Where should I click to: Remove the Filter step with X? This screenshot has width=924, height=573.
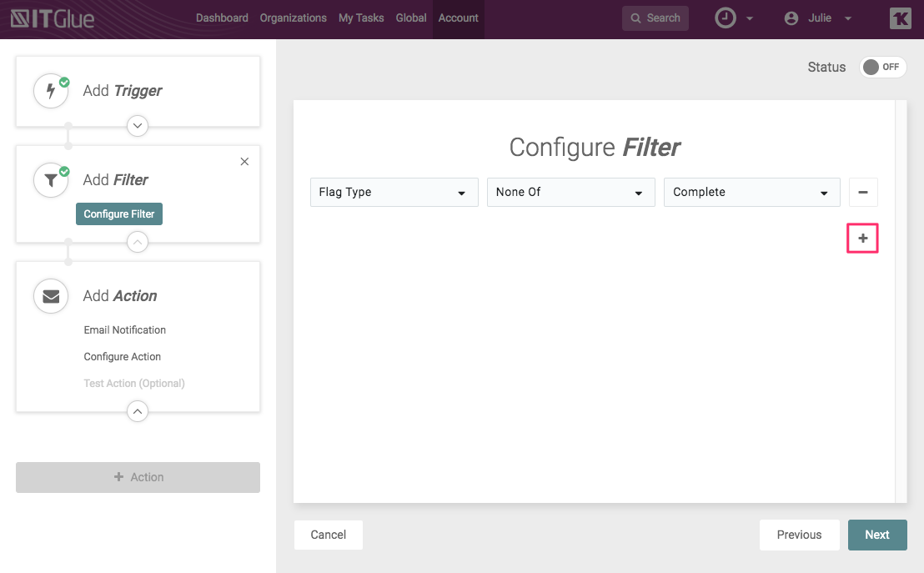(x=244, y=162)
